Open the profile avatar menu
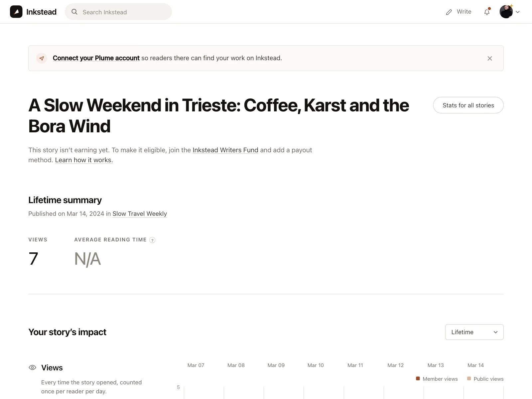532x399 pixels. coord(506,12)
